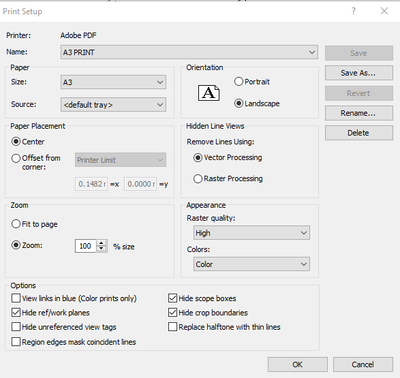Increase zoom with the up stepper arrow
This screenshot has width=400, height=378.
coord(102,243)
